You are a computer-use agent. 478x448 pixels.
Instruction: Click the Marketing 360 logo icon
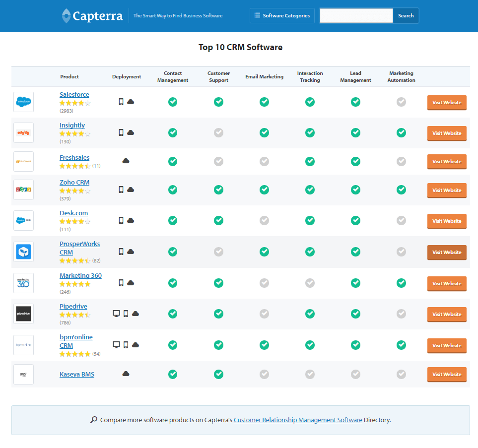coord(23,283)
